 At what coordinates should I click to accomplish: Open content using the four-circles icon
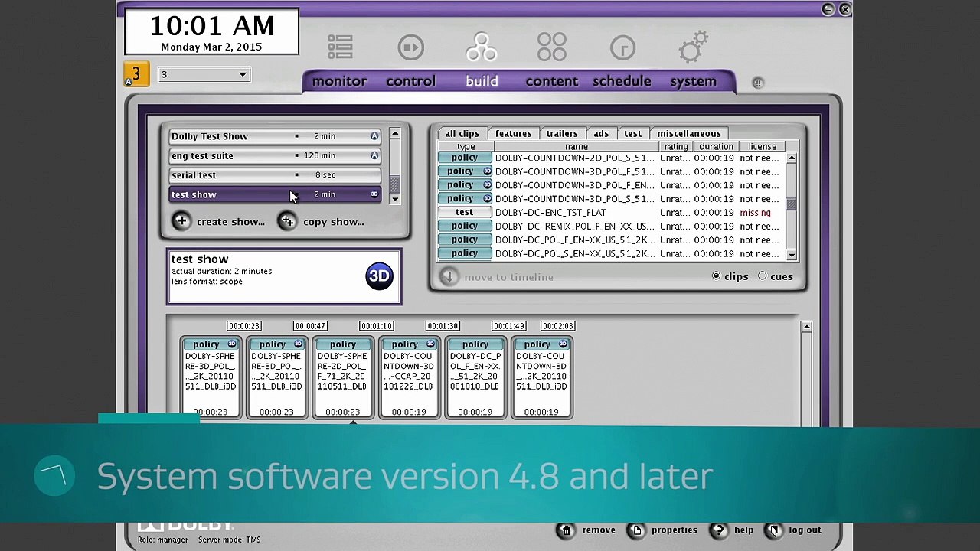click(x=552, y=47)
